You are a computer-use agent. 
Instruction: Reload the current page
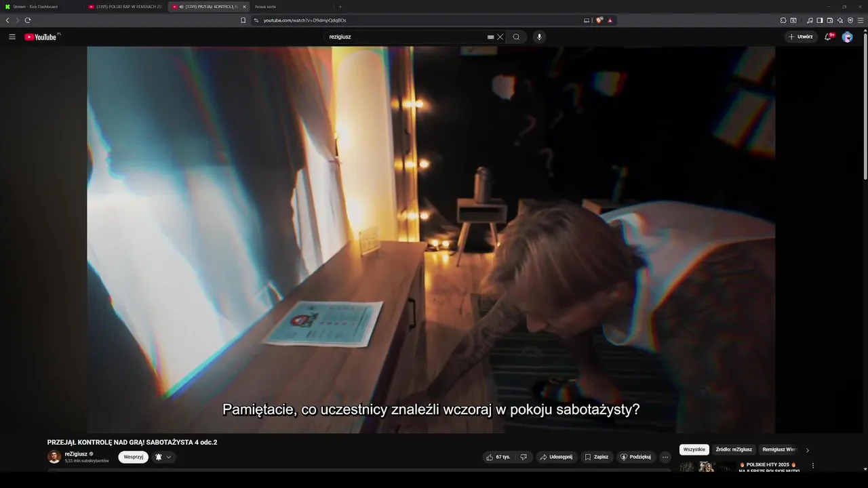point(28,20)
